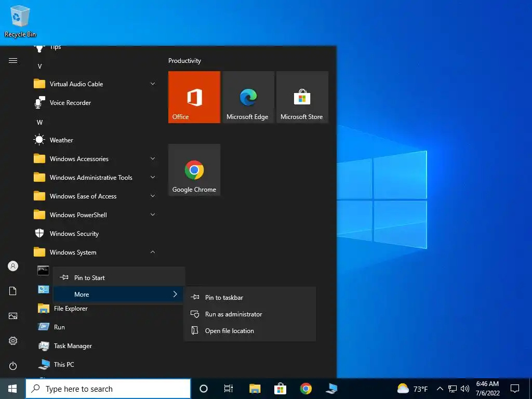Click the hamburger menu icon in Start

[x=13, y=61]
